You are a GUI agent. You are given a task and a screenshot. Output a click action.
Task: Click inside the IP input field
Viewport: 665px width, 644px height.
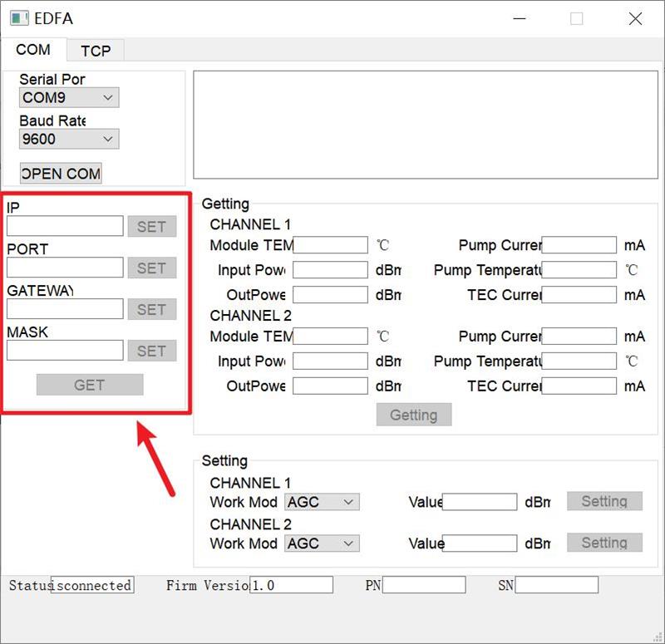coord(65,225)
